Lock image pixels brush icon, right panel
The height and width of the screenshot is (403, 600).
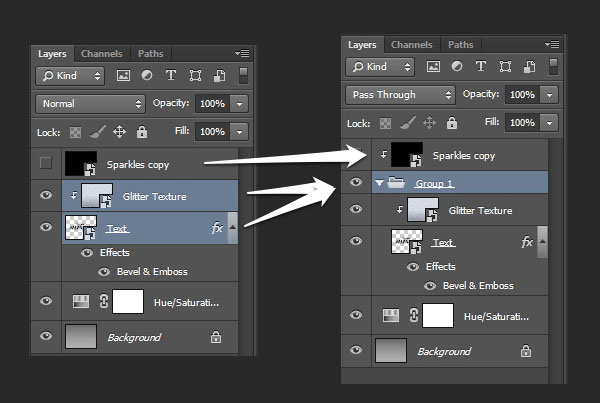click(x=408, y=123)
